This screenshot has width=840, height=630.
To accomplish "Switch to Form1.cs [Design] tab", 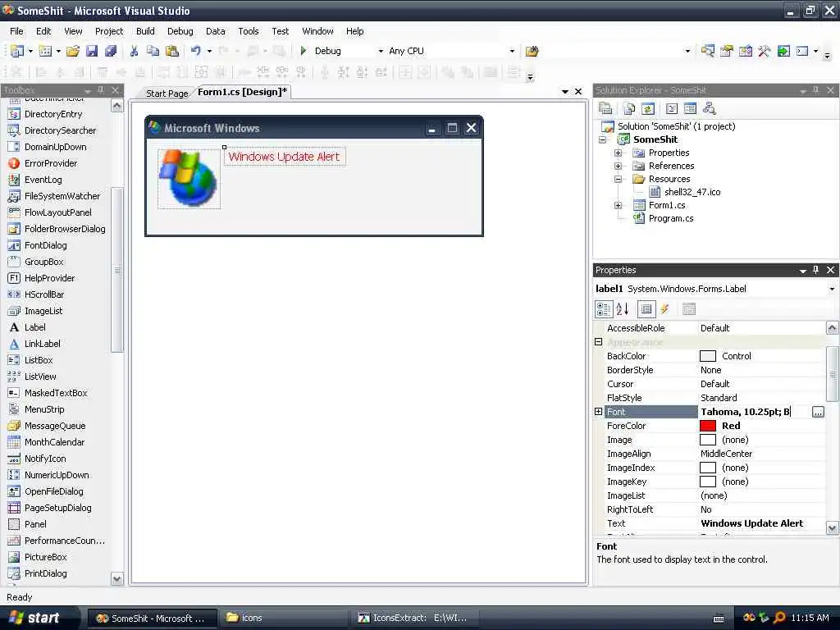I will click(x=242, y=92).
